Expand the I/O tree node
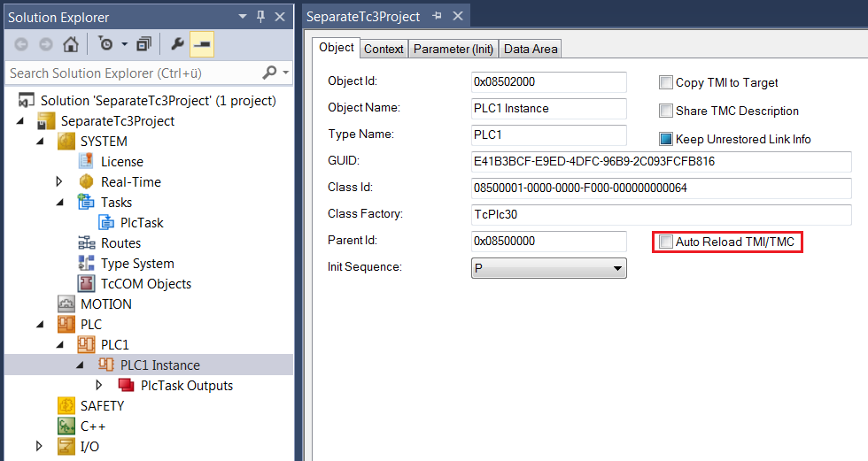868x461 pixels. [x=39, y=447]
